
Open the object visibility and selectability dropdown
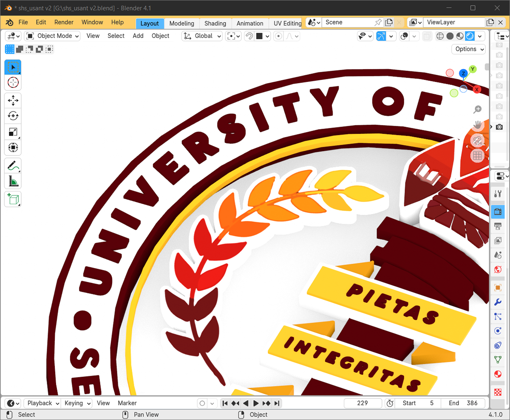(x=365, y=36)
